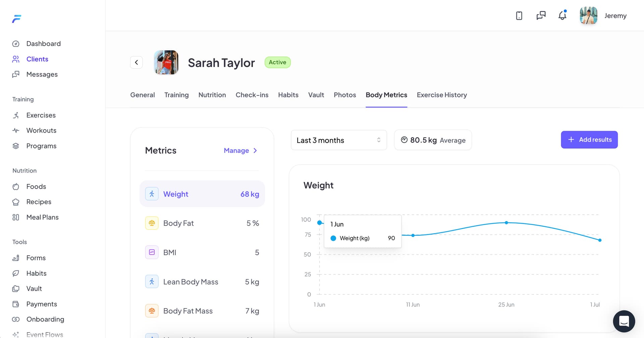Click the 1 Jun data point on chart
Screen dimensions: 644x338
click(x=319, y=222)
